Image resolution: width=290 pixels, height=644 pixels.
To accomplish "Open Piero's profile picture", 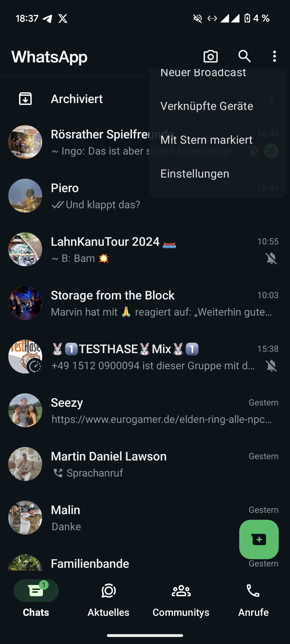I will pos(25,196).
